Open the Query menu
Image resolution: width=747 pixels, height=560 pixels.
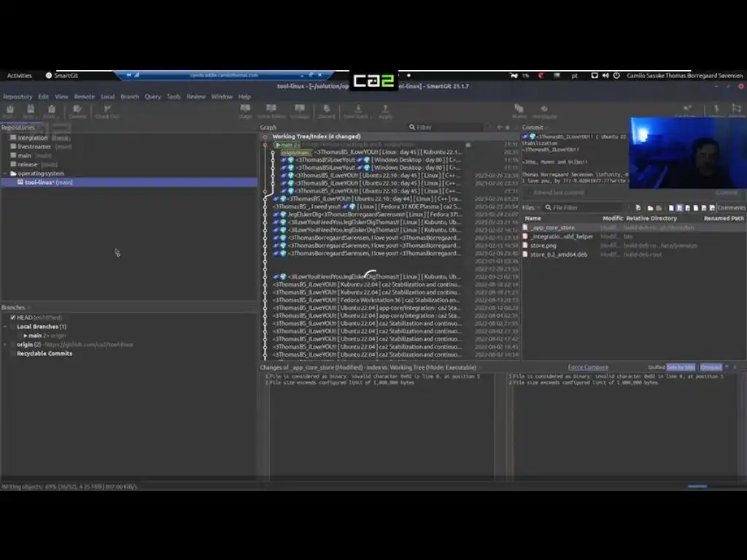(x=152, y=97)
